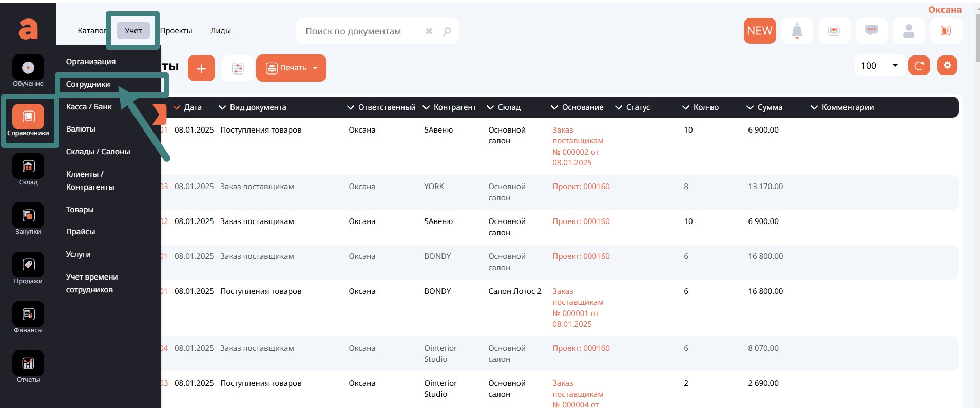Open the 100 rows per page dropdown

[x=879, y=66]
